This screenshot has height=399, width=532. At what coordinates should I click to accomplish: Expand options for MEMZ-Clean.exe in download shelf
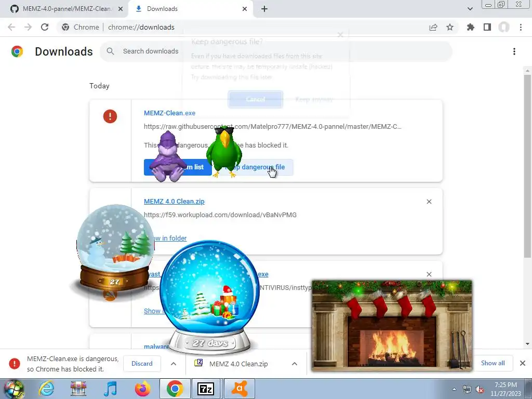174,364
